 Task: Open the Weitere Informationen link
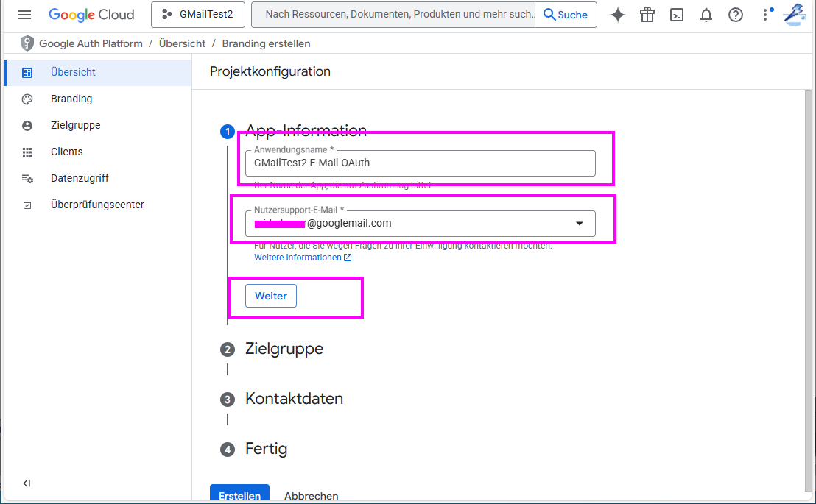pos(298,258)
